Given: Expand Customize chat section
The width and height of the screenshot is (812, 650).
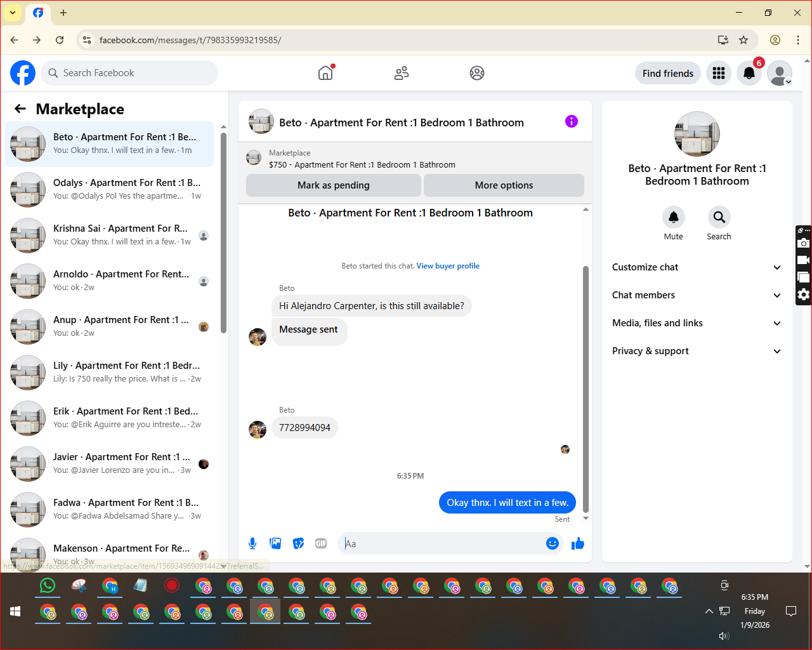Looking at the screenshot, I should [x=697, y=267].
